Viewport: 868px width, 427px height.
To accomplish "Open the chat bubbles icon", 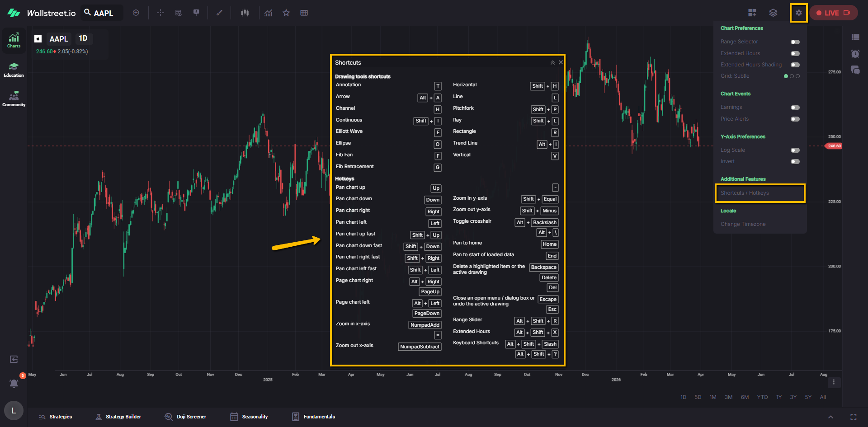I will pos(855,70).
